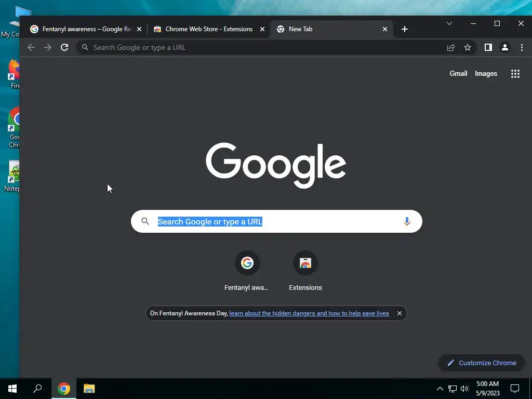Select the Firefox desktop shortcut

(x=14, y=73)
